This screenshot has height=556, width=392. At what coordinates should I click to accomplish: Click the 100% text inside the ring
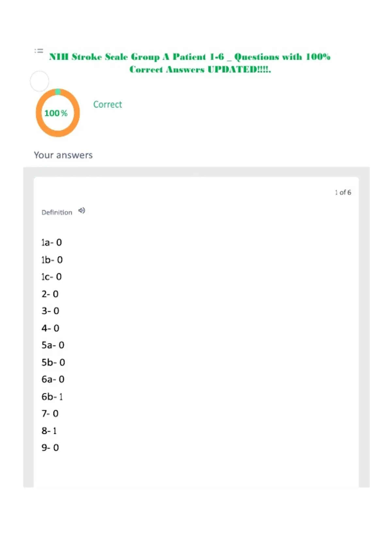56,113
